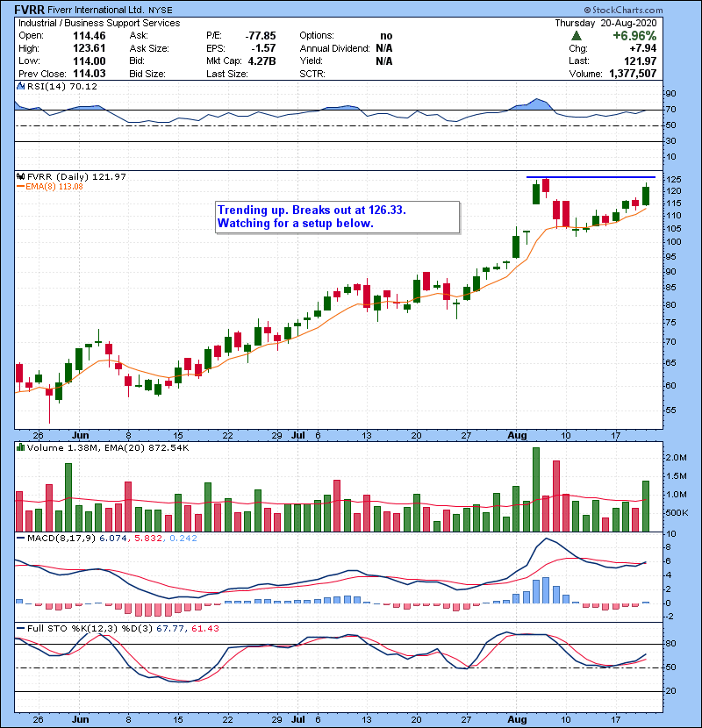This screenshot has height=728, width=702.
Task: Click the blue resistance line near 125
Action: (591, 177)
